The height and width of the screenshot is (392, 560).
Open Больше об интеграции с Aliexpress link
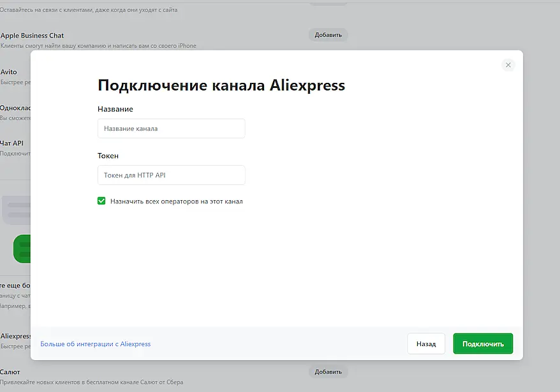click(x=96, y=344)
